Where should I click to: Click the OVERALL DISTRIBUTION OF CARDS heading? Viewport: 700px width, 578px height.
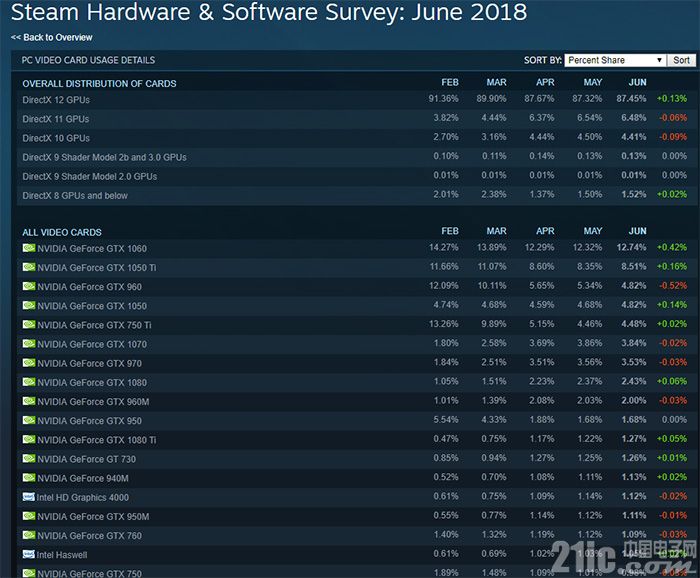click(99, 83)
